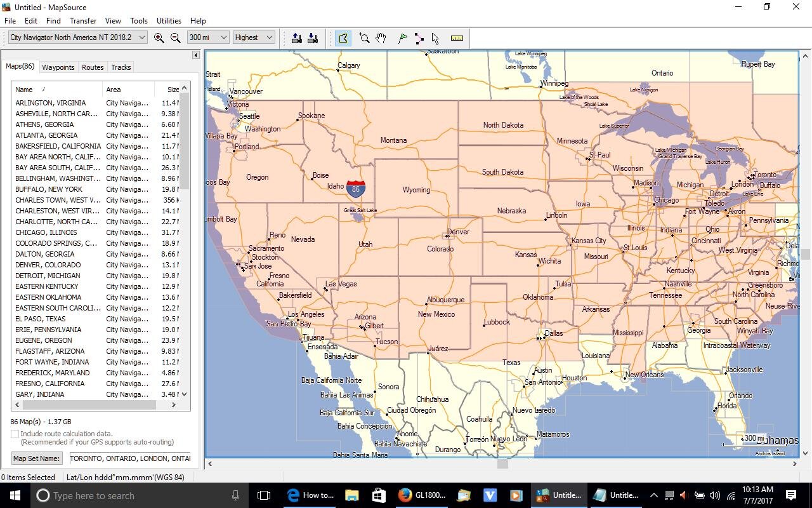The width and height of the screenshot is (812, 508).
Task: Open the Windows Start menu
Action: (15, 495)
